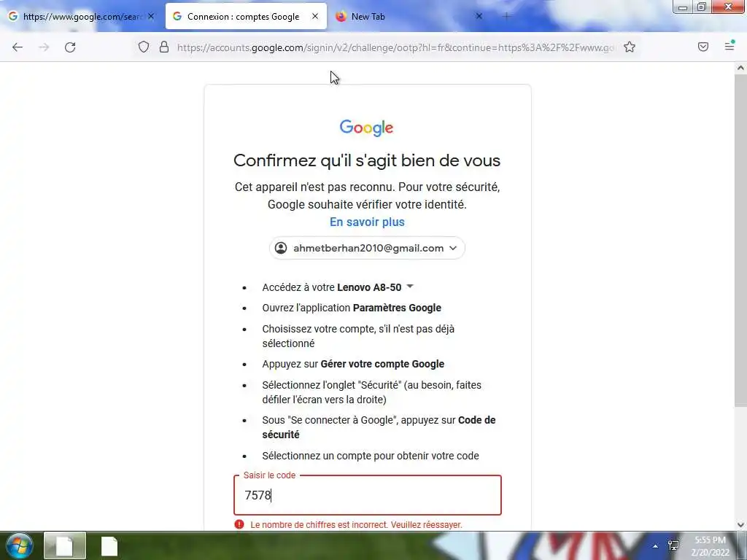Open the ahmetberhan2010@gmail.com account switcher

[367, 248]
